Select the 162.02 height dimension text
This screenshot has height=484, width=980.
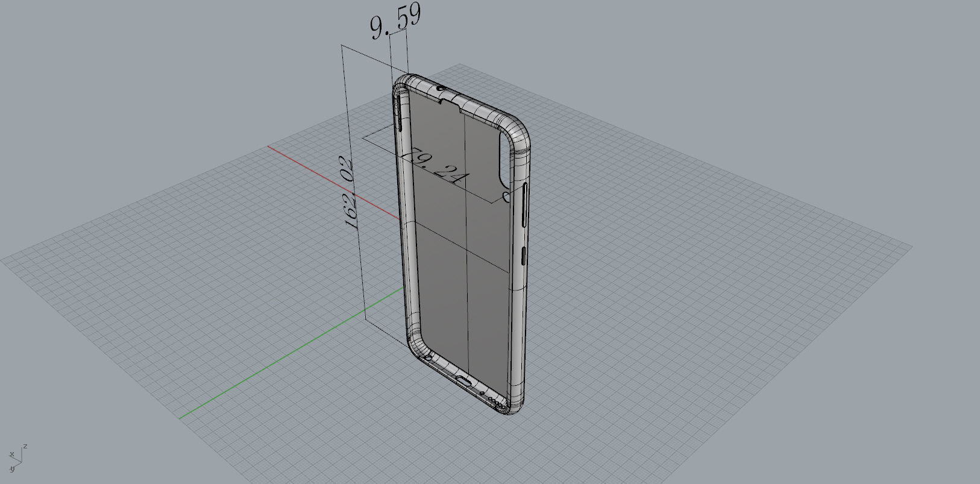tap(349, 192)
